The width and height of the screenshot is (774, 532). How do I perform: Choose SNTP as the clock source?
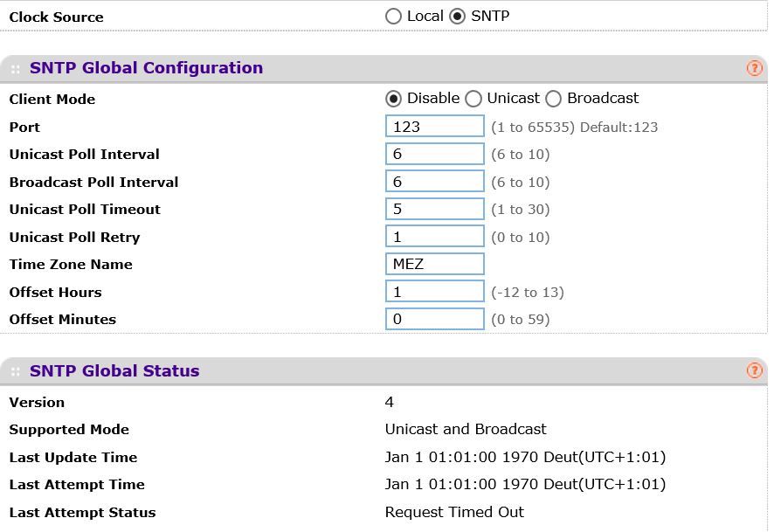(x=458, y=17)
